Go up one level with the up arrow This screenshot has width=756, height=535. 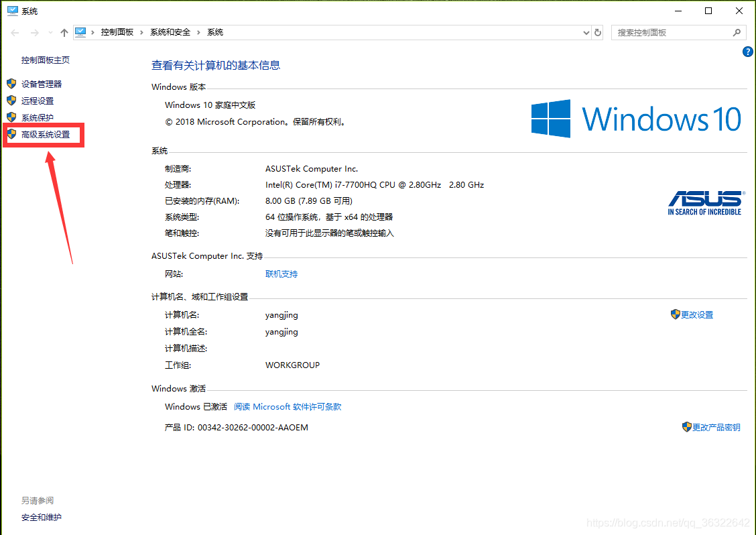(x=64, y=32)
